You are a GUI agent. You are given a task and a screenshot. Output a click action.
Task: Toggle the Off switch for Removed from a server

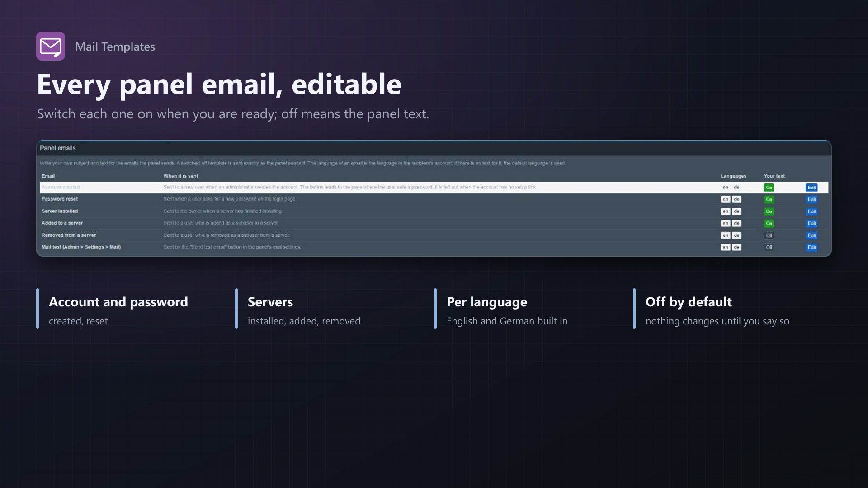(769, 235)
